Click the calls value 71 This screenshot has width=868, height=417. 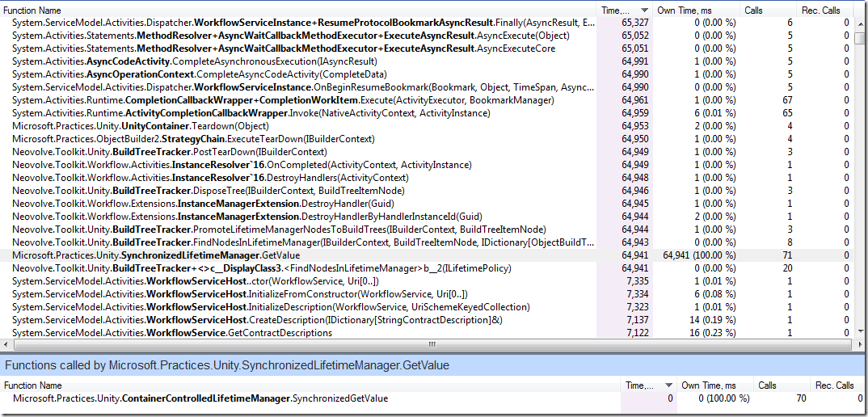click(x=787, y=255)
